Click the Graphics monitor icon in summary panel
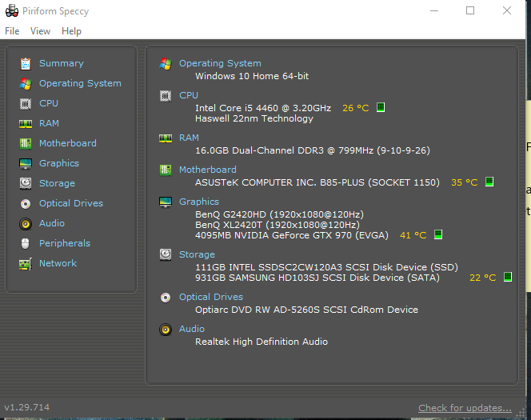 166,202
